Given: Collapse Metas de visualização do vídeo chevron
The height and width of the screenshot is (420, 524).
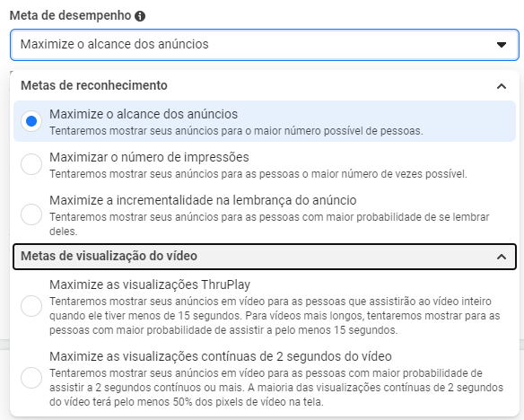Looking at the screenshot, I should click(502, 257).
